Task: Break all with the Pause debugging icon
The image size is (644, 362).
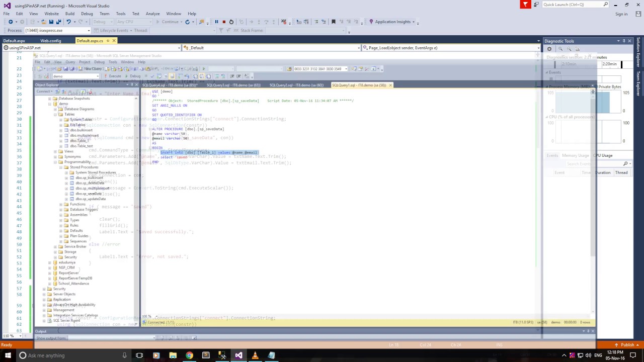Action: (216, 22)
